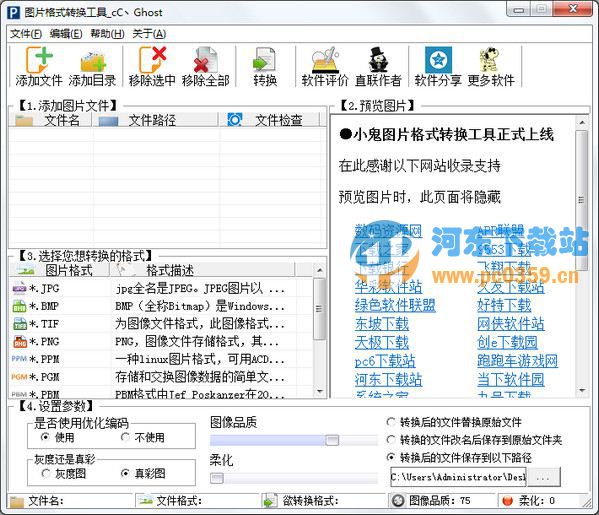Click the TIF format icon in format list
The height and width of the screenshot is (515, 599).
[19, 324]
